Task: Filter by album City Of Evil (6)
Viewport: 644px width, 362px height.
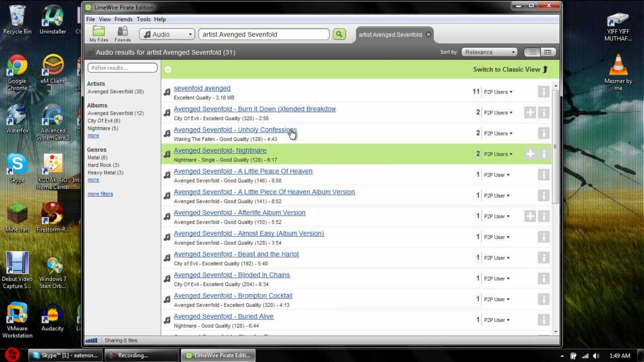Action: coord(104,121)
